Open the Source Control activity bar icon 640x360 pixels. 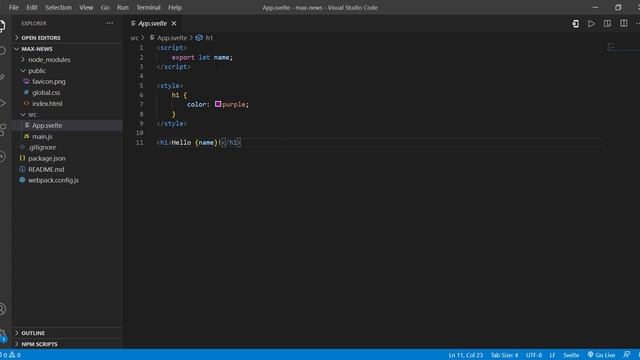2,77
